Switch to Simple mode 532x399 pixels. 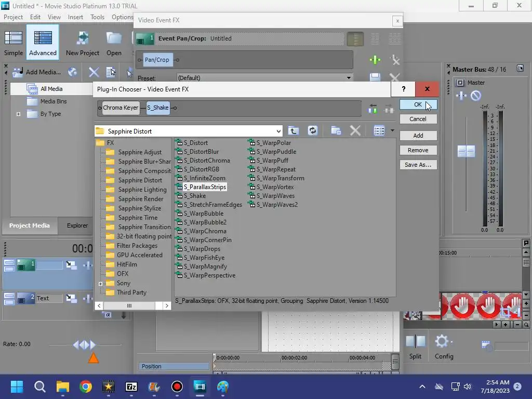click(x=14, y=43)
